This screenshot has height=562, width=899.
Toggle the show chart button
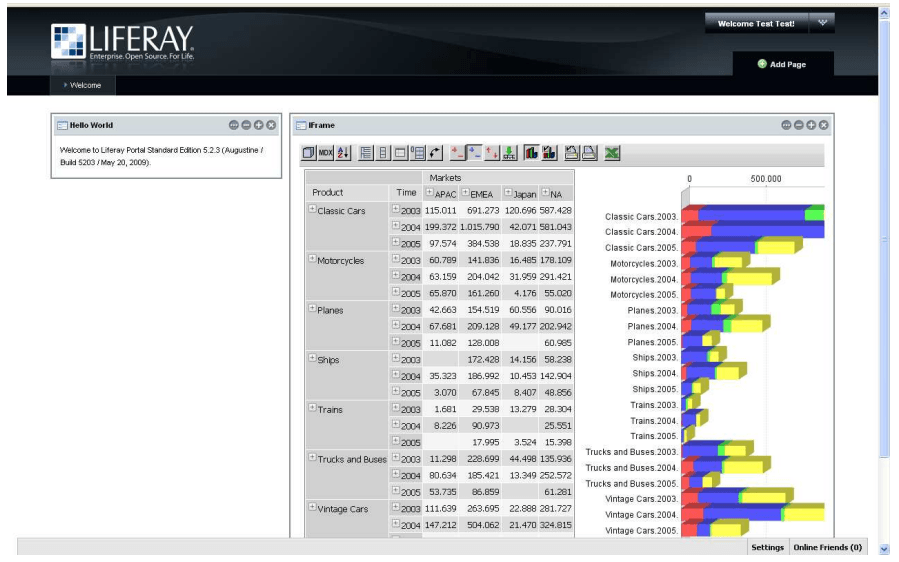[531, 153]
